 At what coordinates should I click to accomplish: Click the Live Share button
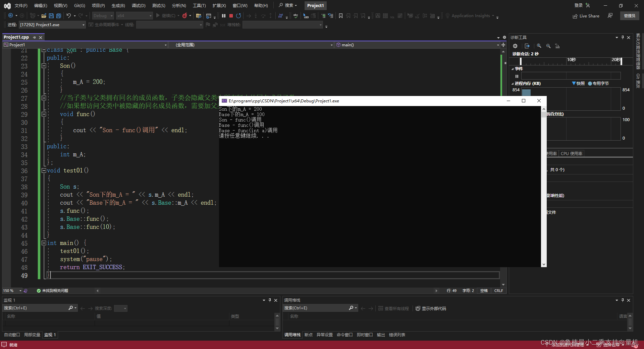586,16
